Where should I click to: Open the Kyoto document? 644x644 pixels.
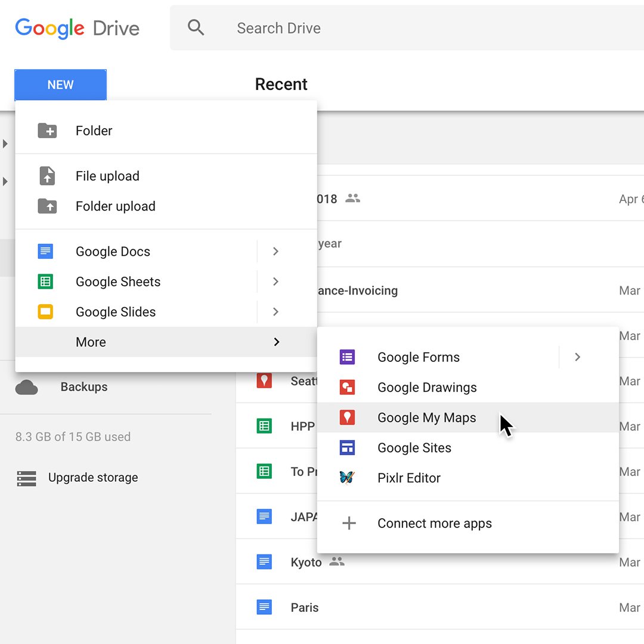[306, 562]
